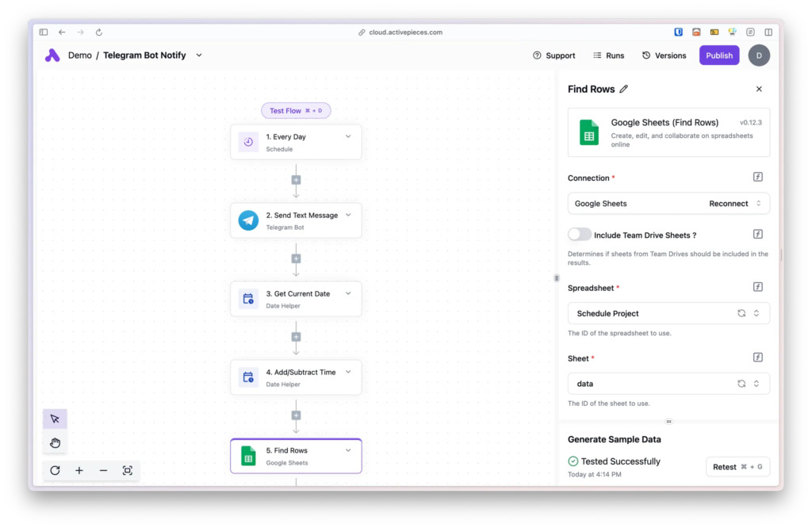Toggle Include Team Drive Sheets switch
The height and width of the screenshot is (528, 812).
pyautogui.click(x=580, y=235)
